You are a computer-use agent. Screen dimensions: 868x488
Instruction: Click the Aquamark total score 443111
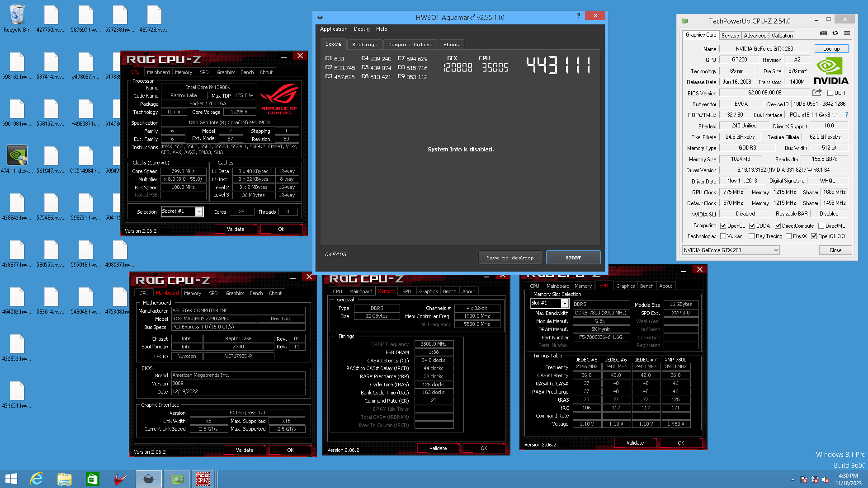[559, 66]
